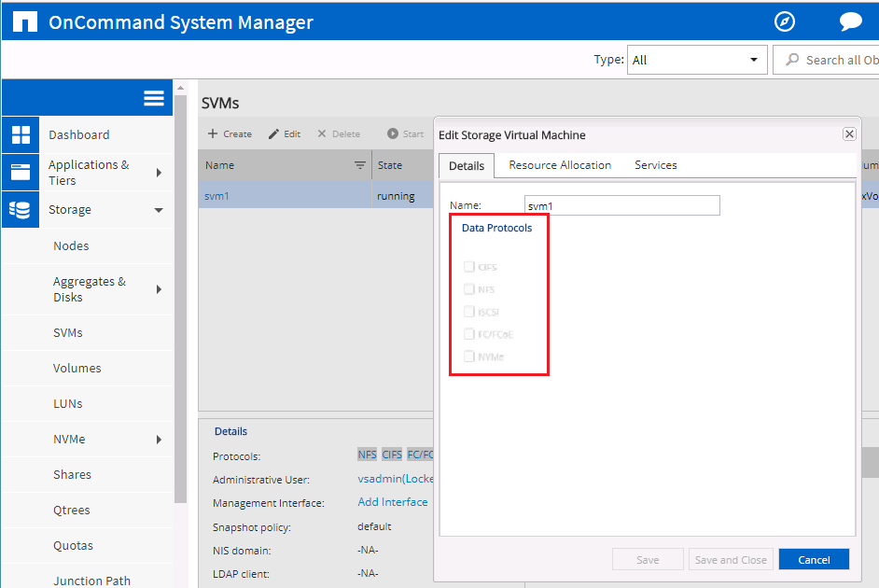Click the filter icon in Name column
The image size is (879, 588).
tap(360, 165)
